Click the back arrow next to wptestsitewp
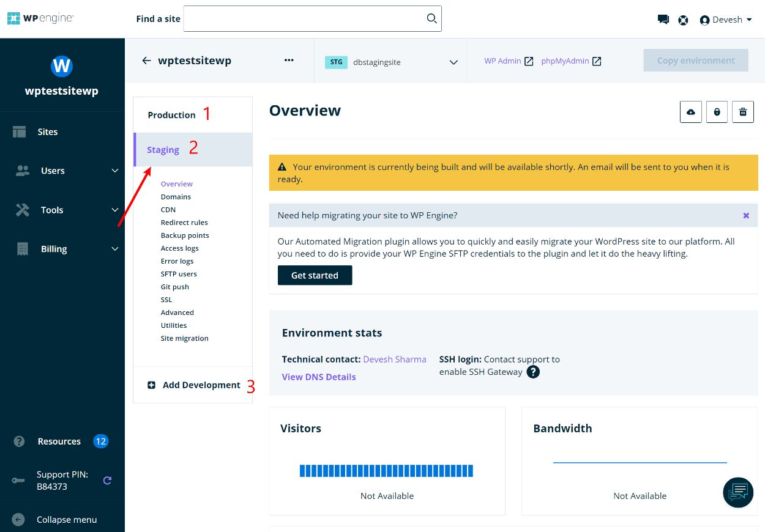This screenshot has width=765, height=532. 146,61
